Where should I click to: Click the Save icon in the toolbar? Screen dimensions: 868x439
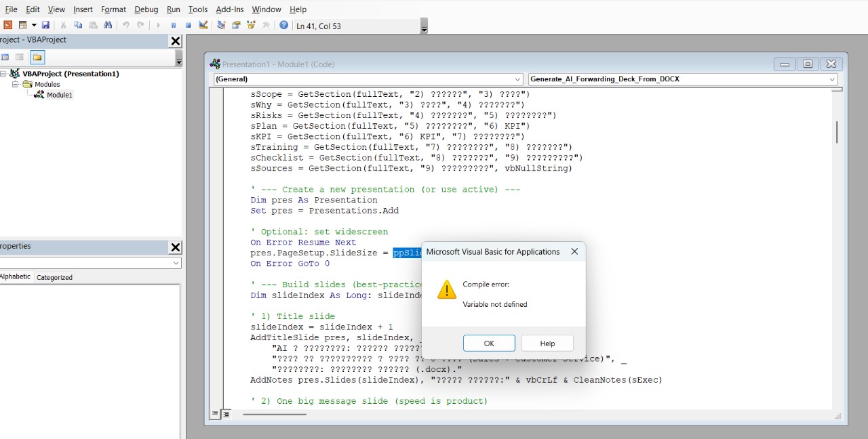(x=45, y=25)
